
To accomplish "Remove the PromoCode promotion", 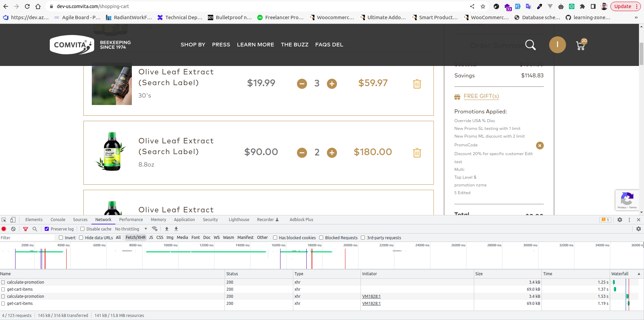I will tap(540, 145).
